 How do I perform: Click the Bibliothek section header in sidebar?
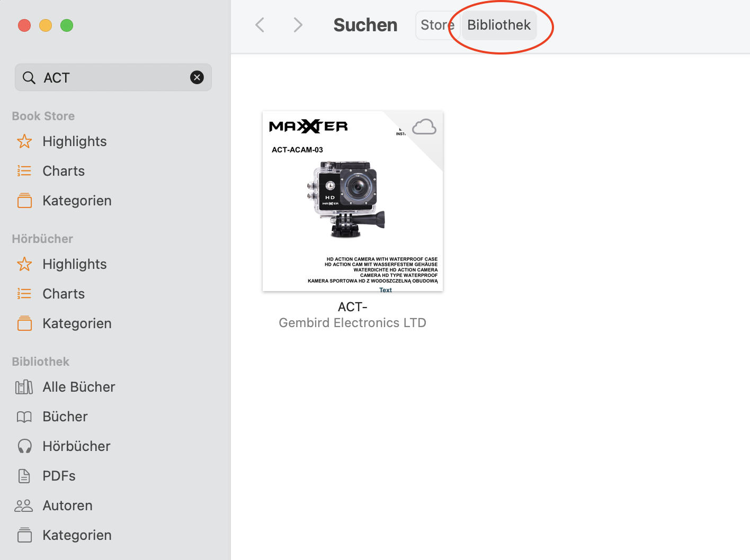pos(41,362)
